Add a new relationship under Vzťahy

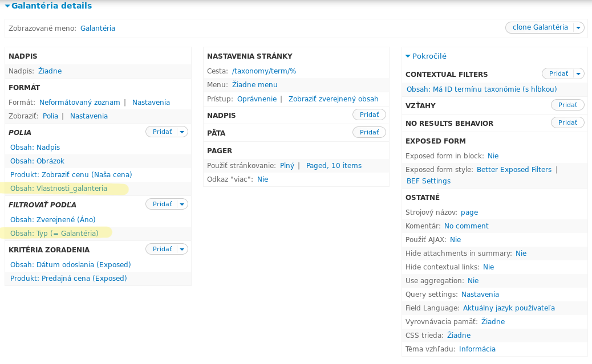[x=567, y=105]
